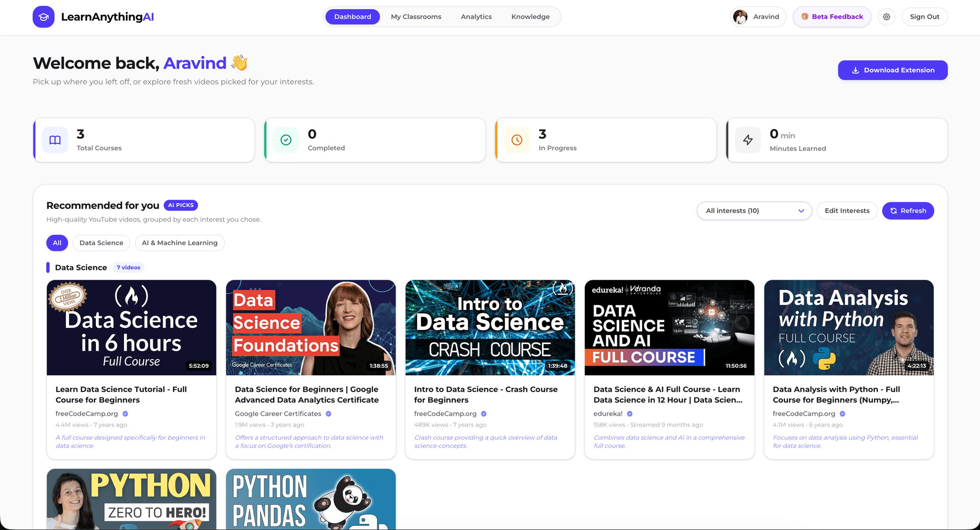The height and width of the screenshot is (530, 980).
Task: Click title Data Analysis with Python - Full Course
Action: pos(837,395)
